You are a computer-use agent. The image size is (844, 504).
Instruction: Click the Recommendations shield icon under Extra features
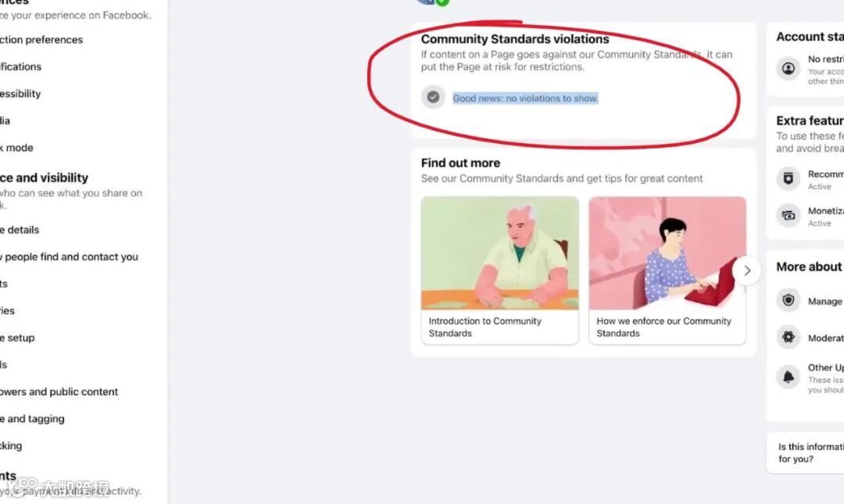pos(788,178)
